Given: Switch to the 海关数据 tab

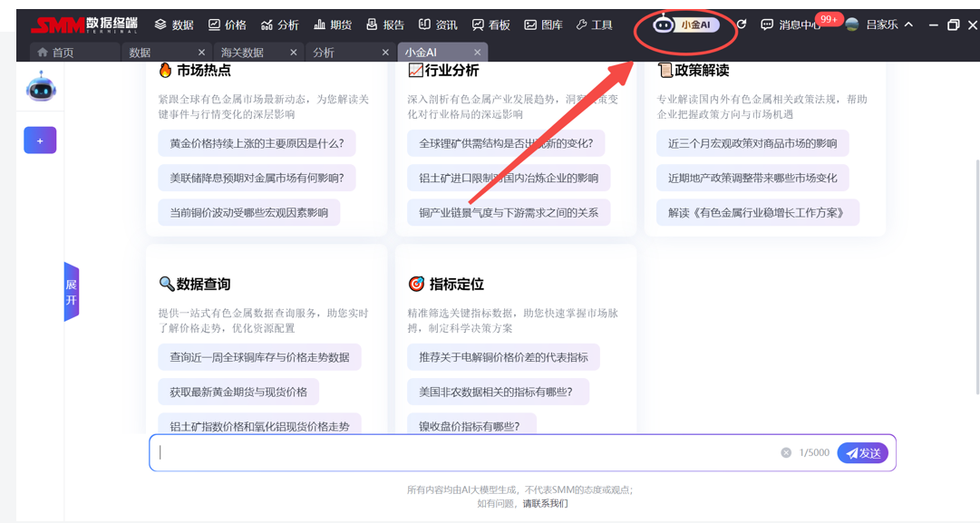Looking at the screenshot, I should tap(242, 53).
